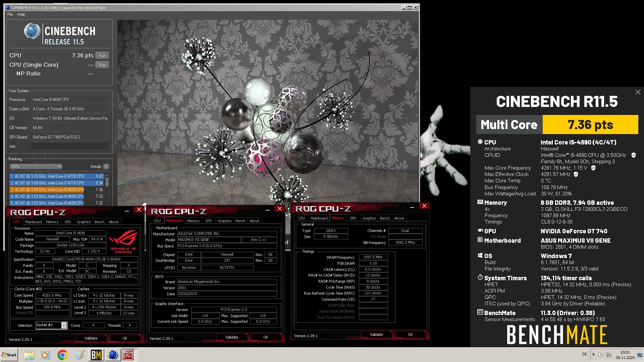Click the network icon in system tray
Image resolution: width=644 pixels, height=362 pixels.
(609, 355)
